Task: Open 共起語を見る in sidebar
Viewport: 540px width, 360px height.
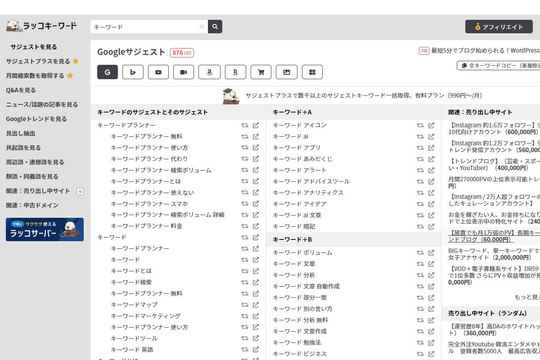Action: tap(23, 147)
